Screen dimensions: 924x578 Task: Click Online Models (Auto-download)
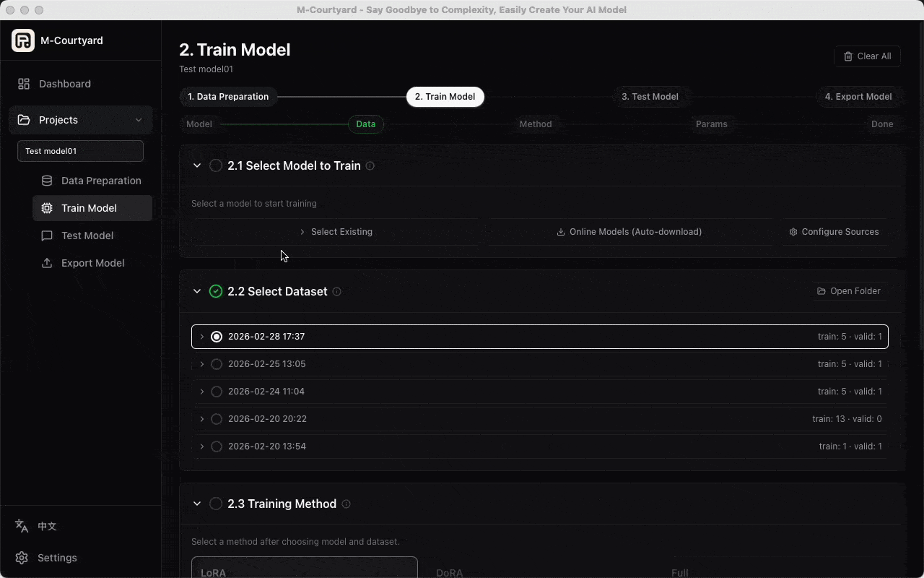pyautogui.click(x=629, y=232)
